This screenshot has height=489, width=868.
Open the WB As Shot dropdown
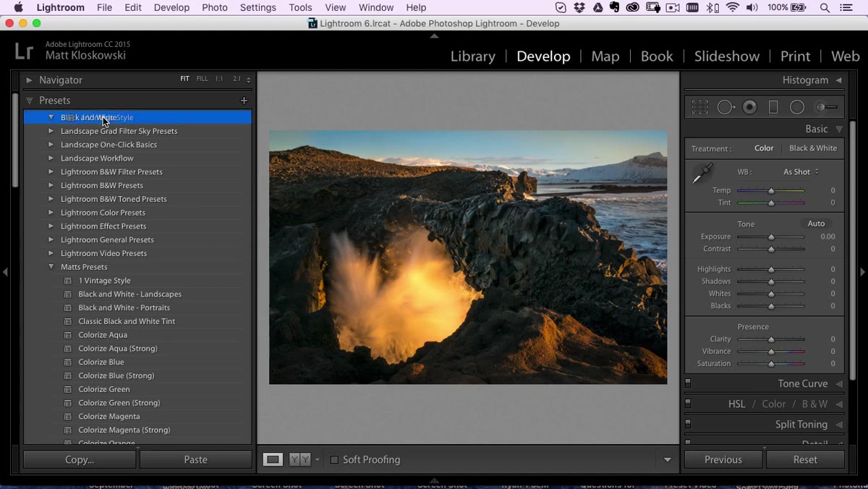pyautogui.click(x=801, y=172)
